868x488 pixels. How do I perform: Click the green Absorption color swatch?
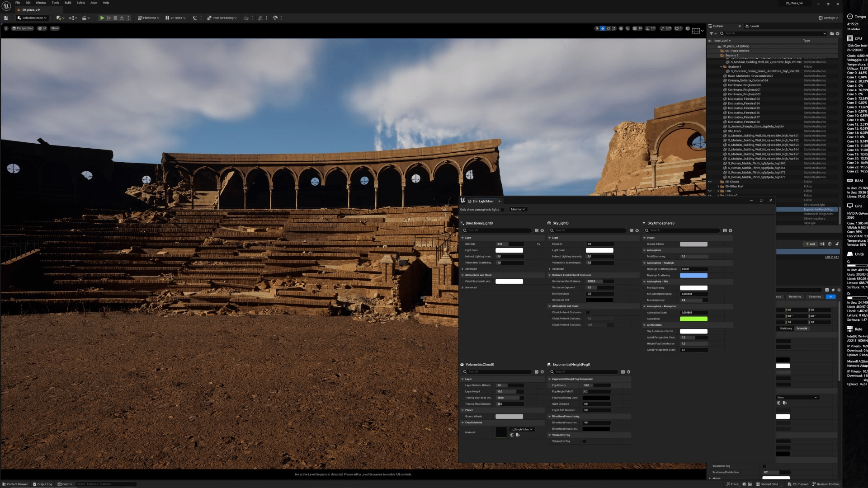[693, 319]
